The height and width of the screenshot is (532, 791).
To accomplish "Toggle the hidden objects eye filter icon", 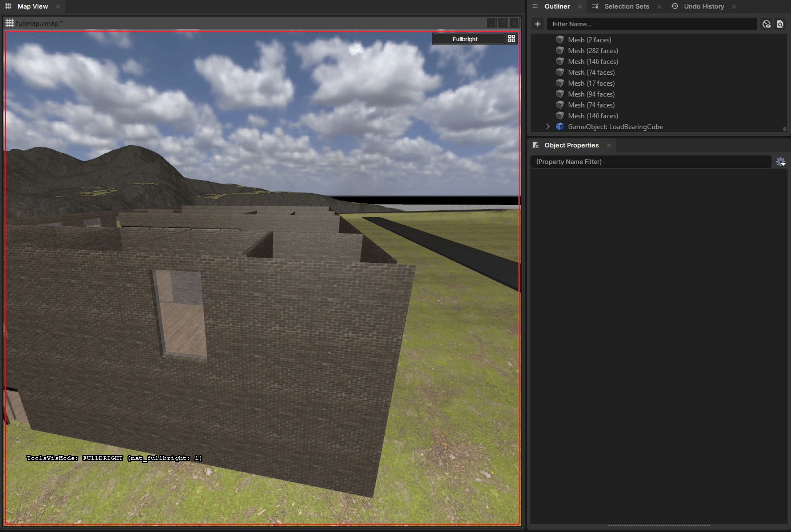I will tap(766, 24).
